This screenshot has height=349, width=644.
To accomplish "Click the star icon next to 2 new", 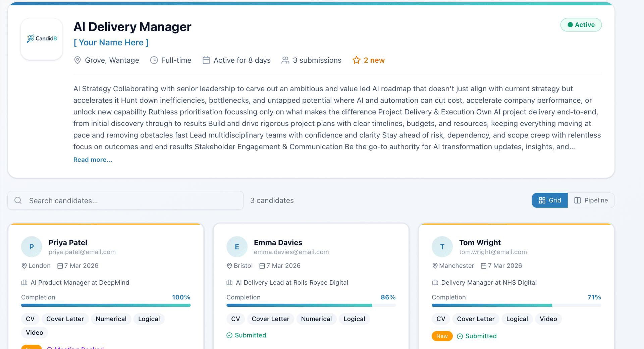I will pos(356,60).
